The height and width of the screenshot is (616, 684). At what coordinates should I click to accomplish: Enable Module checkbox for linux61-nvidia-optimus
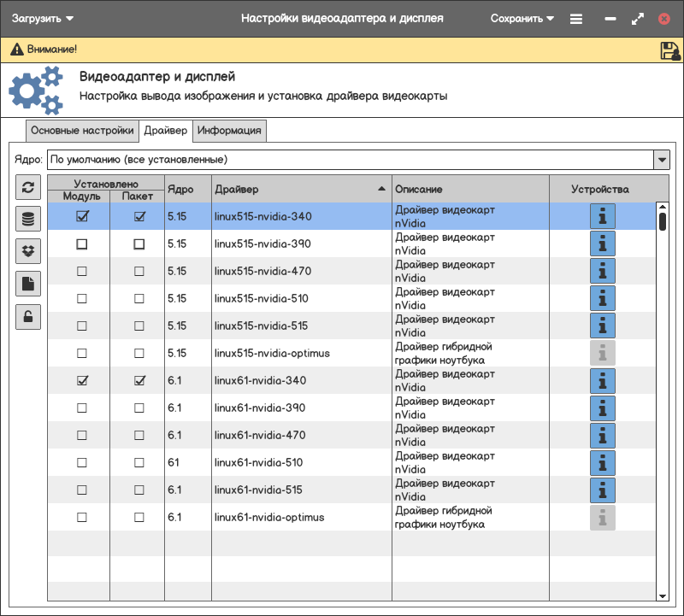click(x=82, y=518)
